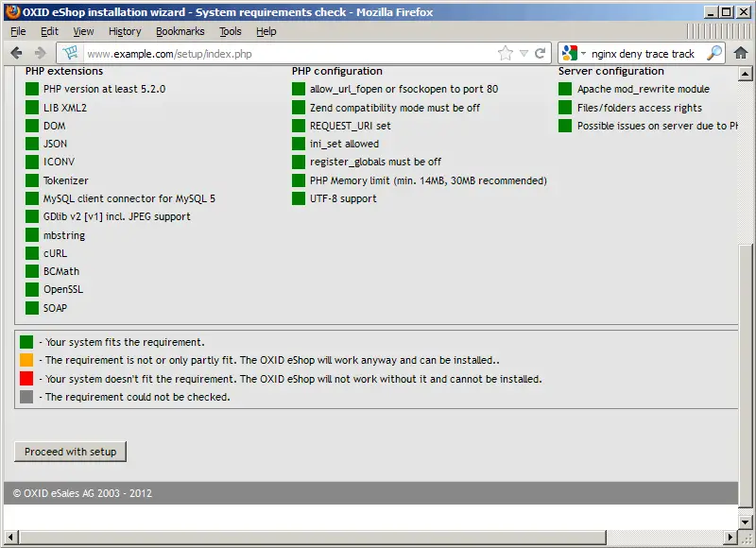Click the PHP configuration heading
The width and height of the screenshot is (756, 548).
point(337,71)
